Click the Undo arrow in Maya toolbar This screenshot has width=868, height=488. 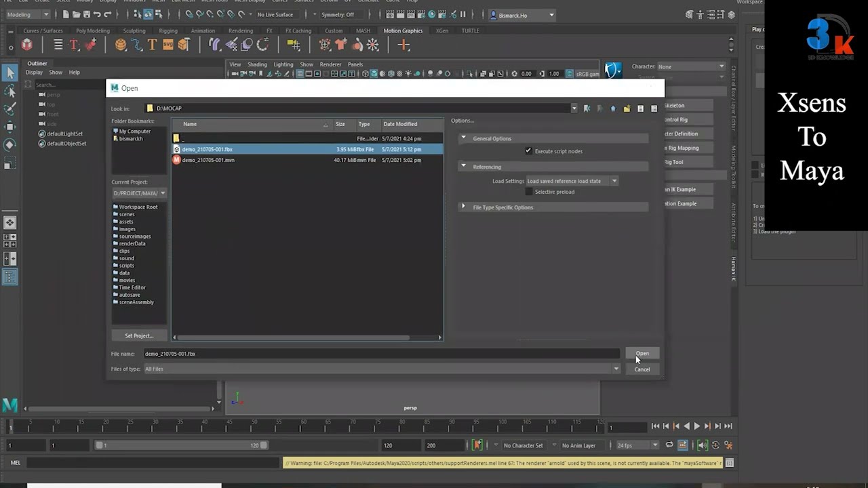[x=97, y=14]
